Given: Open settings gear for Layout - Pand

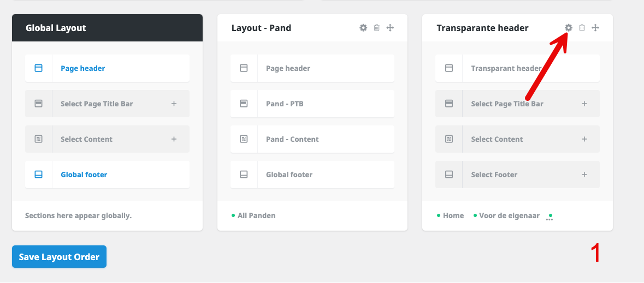Looking at the screenshot, I should click(x=363, y=28).
